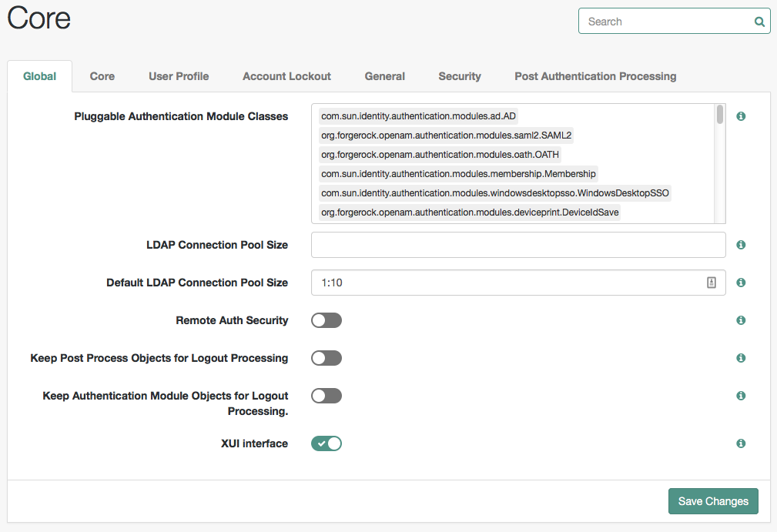This screenshot has height=532, width=777.
Task: Click the Default LDAP Connection Pool Size field
Action: pyautogui.click(x=518, y=283)
